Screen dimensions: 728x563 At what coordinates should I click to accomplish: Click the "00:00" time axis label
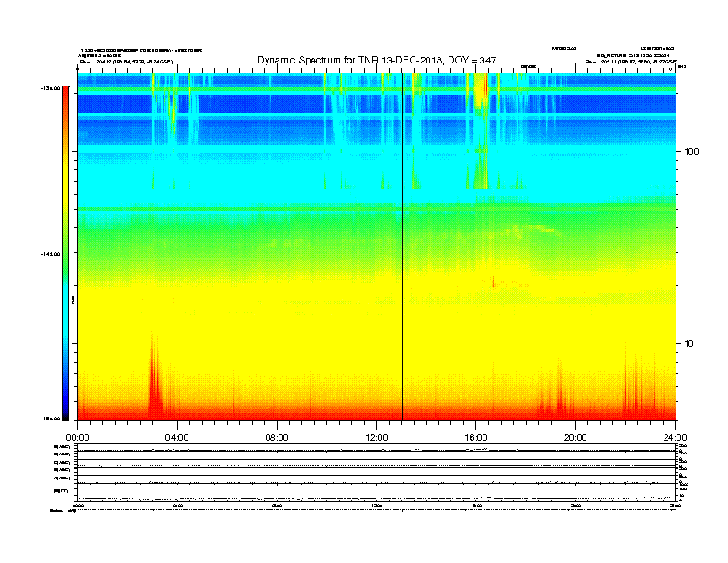pyautogui.click(x=77, y=438)
